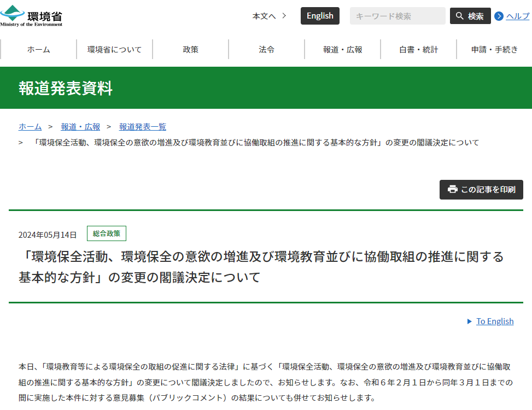Open the 報道・広報 navigation menu

[x=342, y=49]
